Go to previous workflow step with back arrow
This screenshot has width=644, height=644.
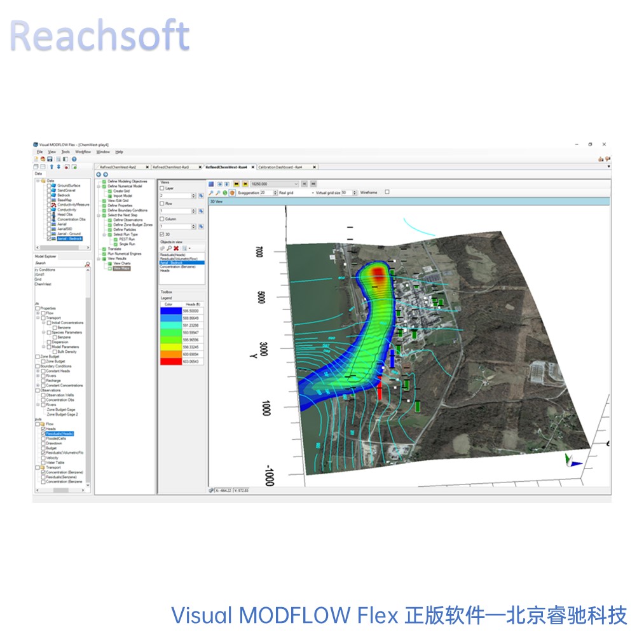point(99,175)
